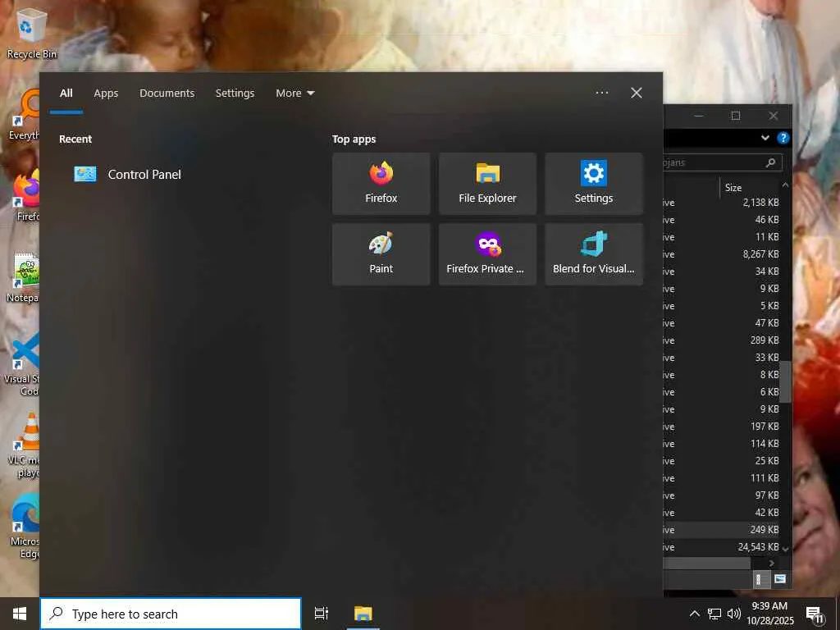Viewport: 840px width, 630px height.
Task: Open the Settings tile in Top apps
Action: (594, 183)
